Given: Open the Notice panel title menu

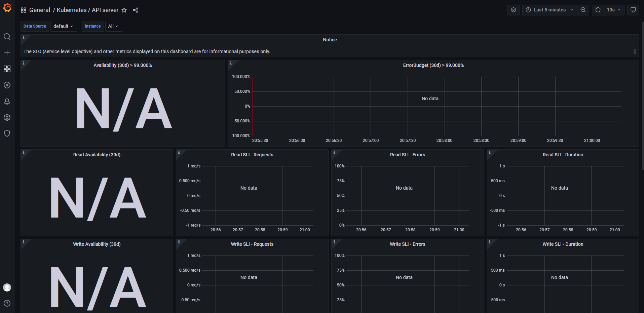Looking at the screenshot, I should [x=330, y=40].
